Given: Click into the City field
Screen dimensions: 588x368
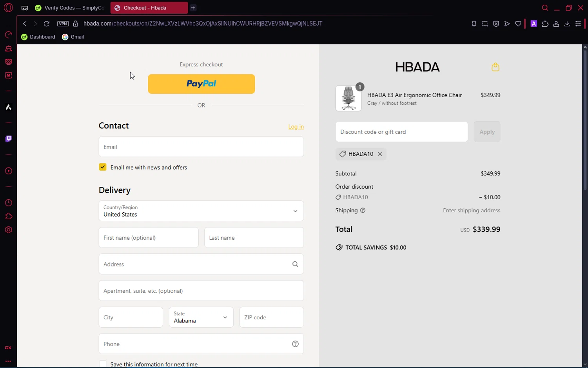Looking at the screenshot, I should (x=131, y=317).
